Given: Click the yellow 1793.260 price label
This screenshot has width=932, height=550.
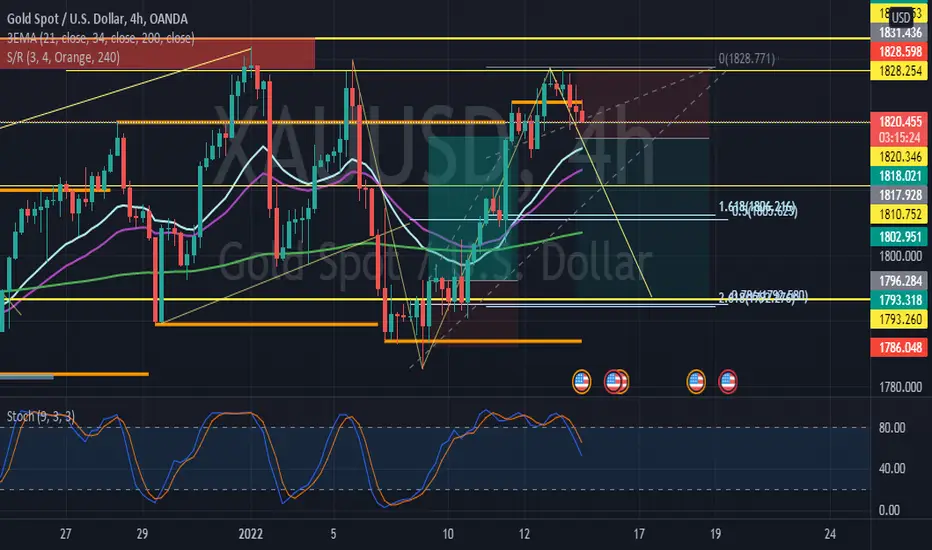Looking at the screenshot, I should point(900,319).
